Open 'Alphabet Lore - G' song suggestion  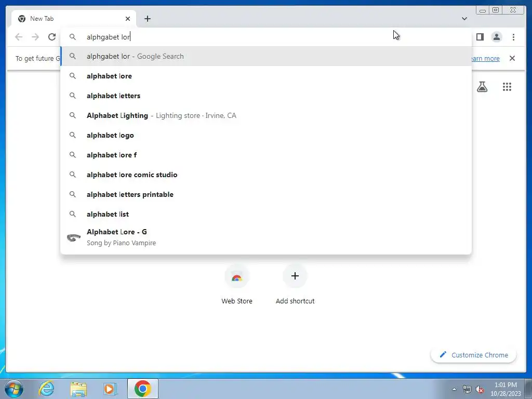tap(266, 237)
